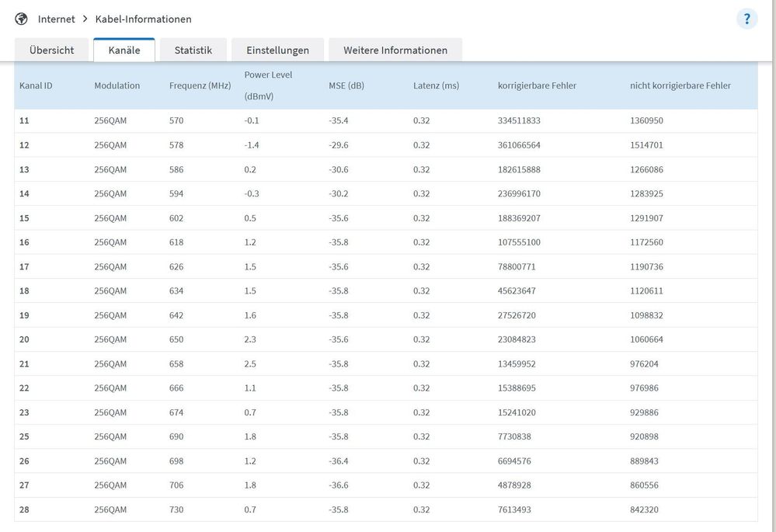Click the korrigierbare Fehler column header
The height and width of the screenshot is (532, 776).
pos(537,85)
